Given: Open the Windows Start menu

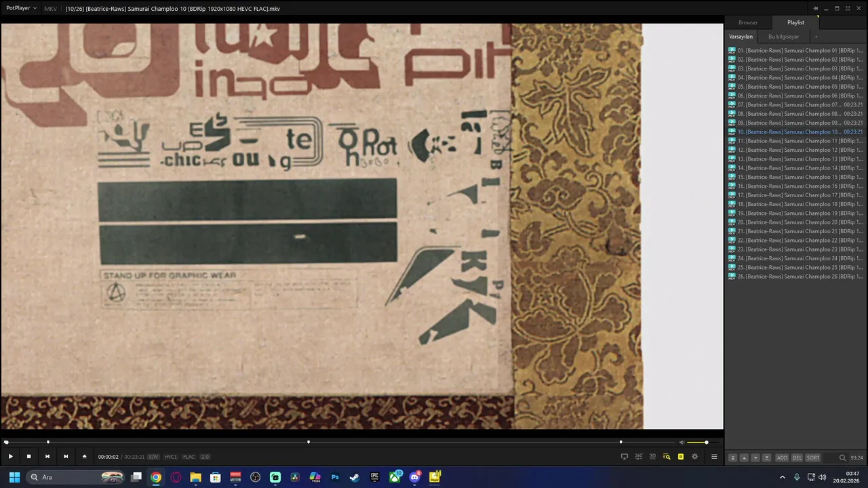Looking at the screenshot, I should click(x=14, y=477).
